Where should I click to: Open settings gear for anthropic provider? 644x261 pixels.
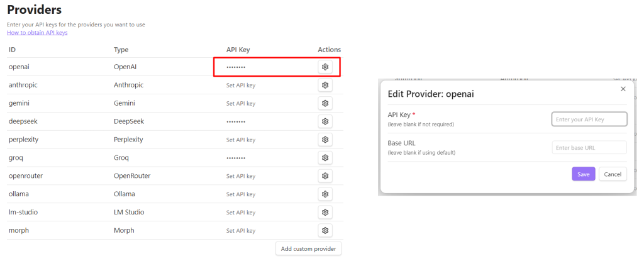click(325, 85)
